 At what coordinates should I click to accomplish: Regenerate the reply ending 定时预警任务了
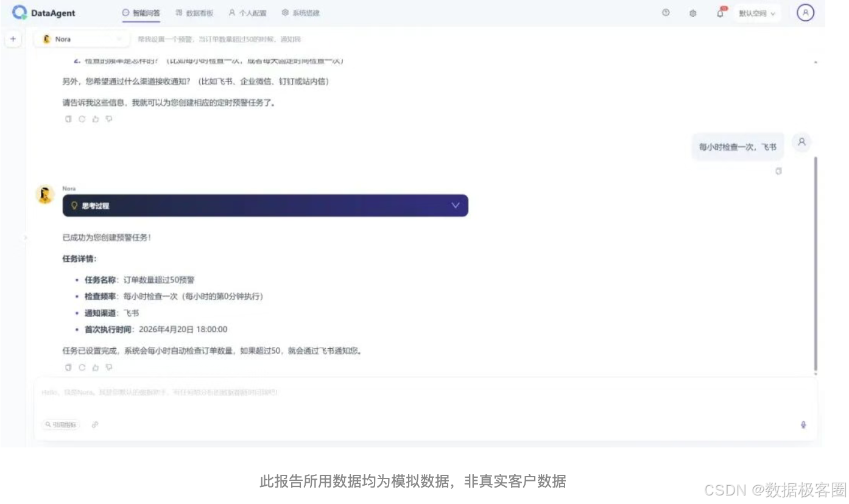(82, 119)
